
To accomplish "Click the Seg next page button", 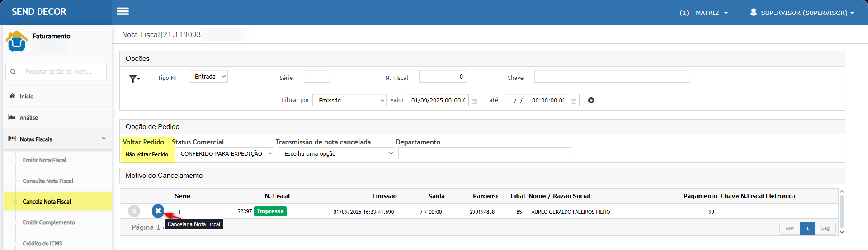I will pos(825,228).
